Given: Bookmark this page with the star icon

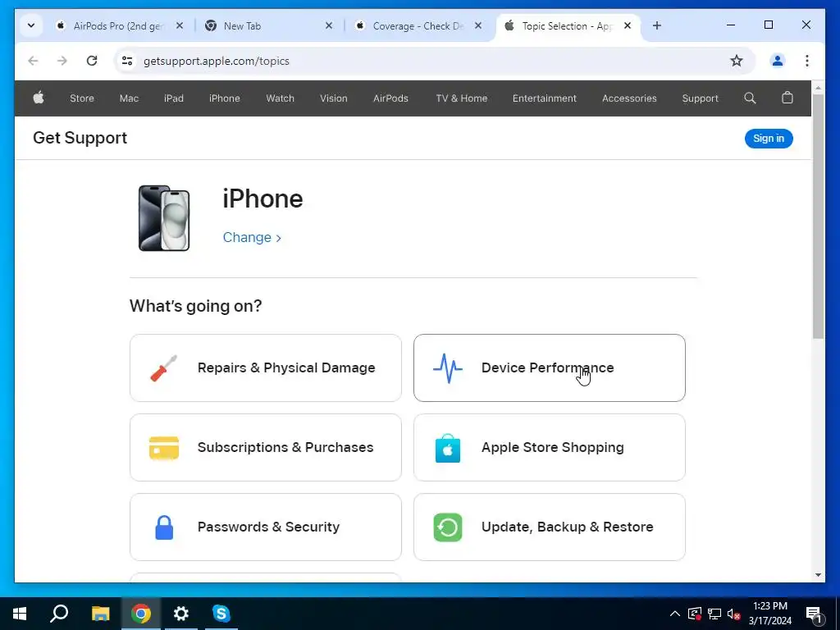Looking at the screenshot, I should tap(737, 61).
